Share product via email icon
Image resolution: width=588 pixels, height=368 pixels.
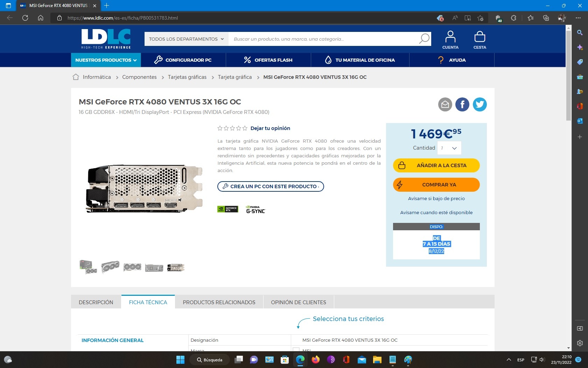coord(445,104)
